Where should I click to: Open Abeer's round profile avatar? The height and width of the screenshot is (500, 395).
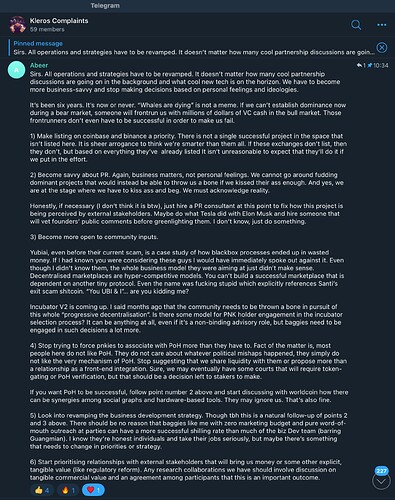coord(16,70)
